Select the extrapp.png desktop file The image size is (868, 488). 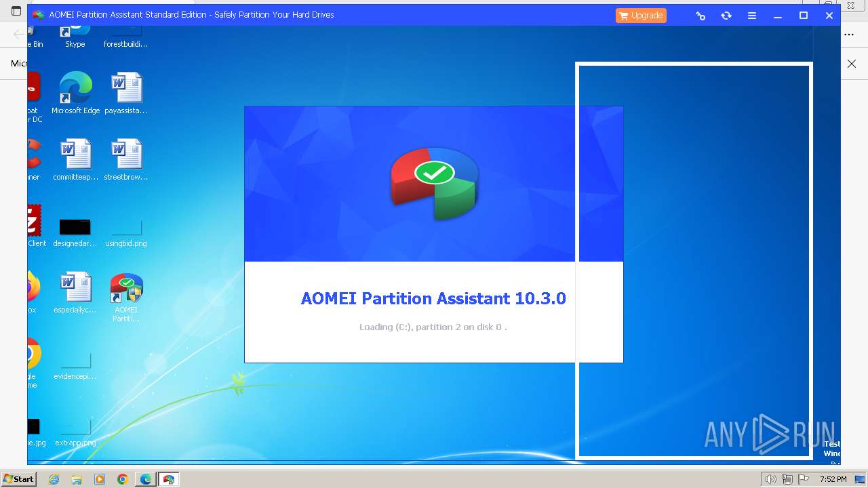coord(75,432)
